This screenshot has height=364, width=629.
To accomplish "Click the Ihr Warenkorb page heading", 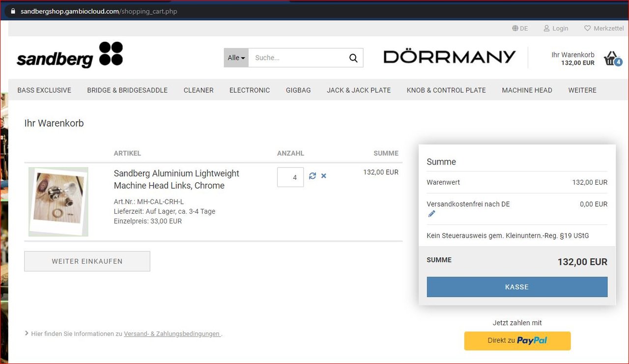I will point(54,123).
